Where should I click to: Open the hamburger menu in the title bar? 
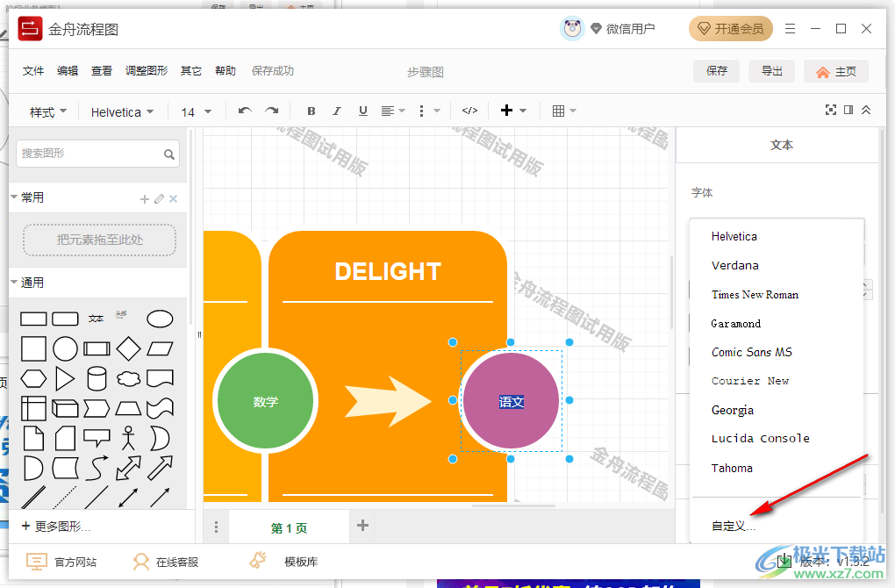click(790, 29)
